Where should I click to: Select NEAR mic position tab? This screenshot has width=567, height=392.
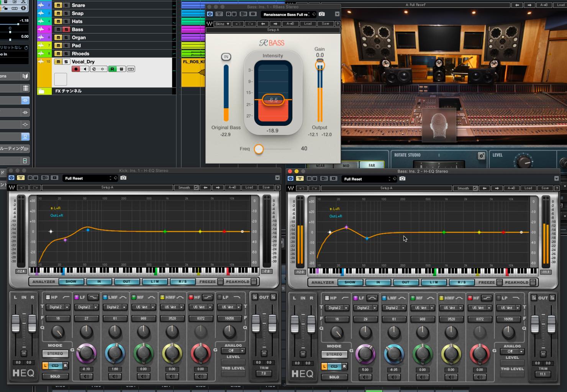click(320, 166)
